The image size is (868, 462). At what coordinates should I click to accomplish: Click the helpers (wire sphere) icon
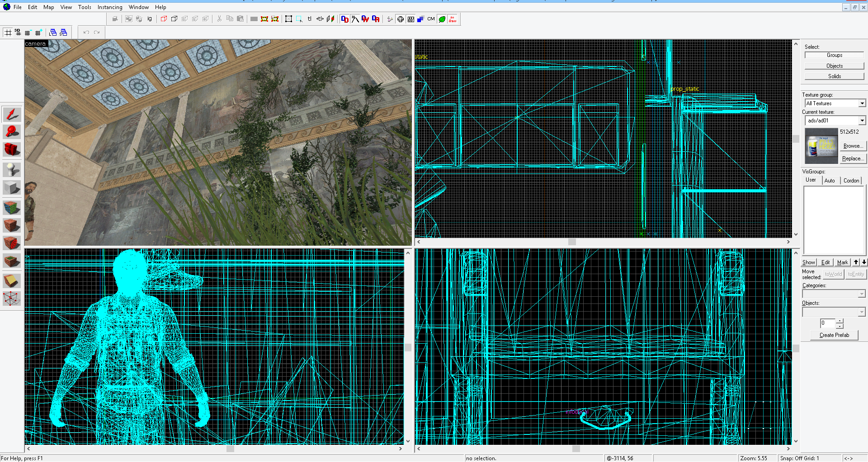tap(401, 19)
